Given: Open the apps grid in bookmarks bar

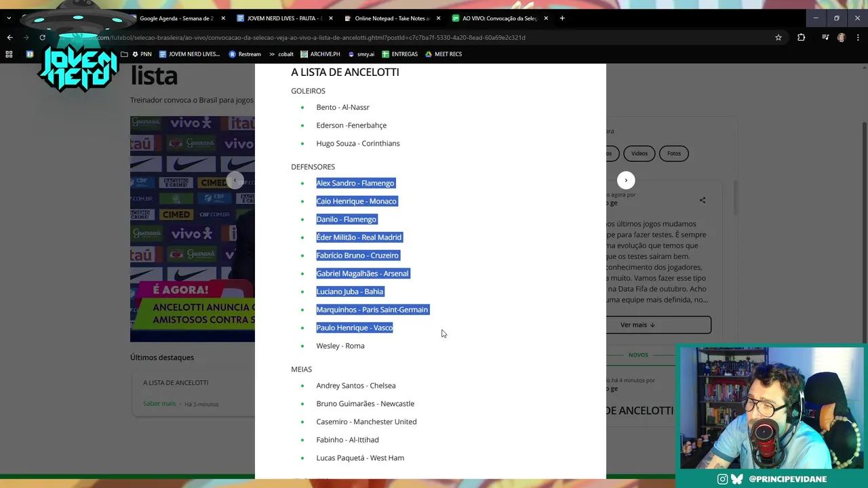Looking at the screenshot, I should pos(9,54).
